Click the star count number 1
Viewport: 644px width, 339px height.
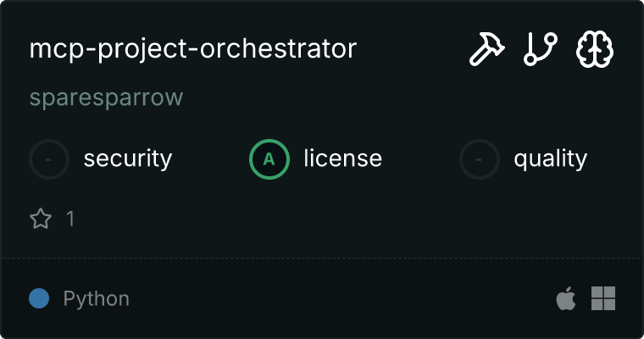[70, 219]
